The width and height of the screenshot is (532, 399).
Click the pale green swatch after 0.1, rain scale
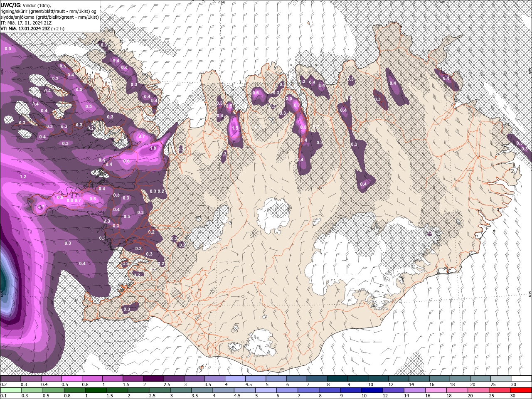(x=10, y=390)
